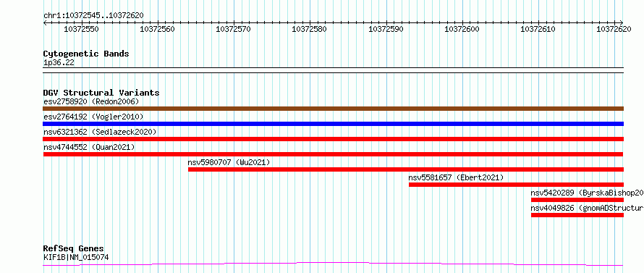Open the nsv5980707 (Wu2021) label
This screenshot has width=644, height=273.
coord(229,162)
